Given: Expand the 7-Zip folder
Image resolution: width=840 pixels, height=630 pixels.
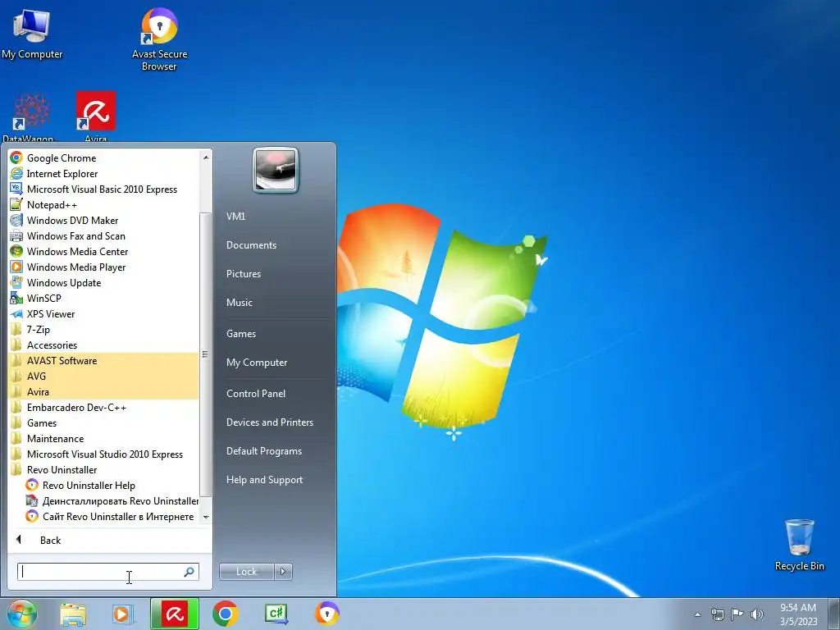Looking at the screenshot, I should tap(104, 330).
